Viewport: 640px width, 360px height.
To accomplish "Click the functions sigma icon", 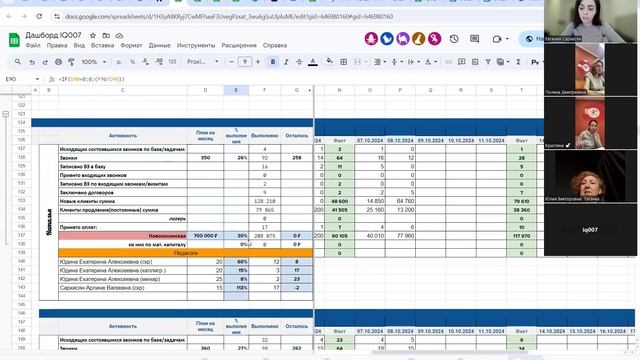I will (x=518, y=62).
